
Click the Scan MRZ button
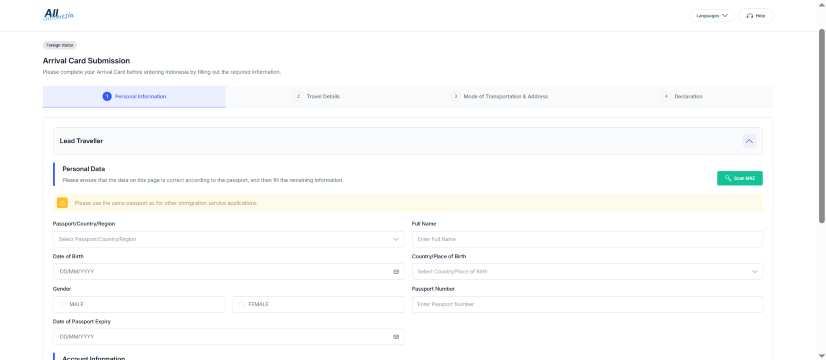pyautogui.click(x=740, y=178)
